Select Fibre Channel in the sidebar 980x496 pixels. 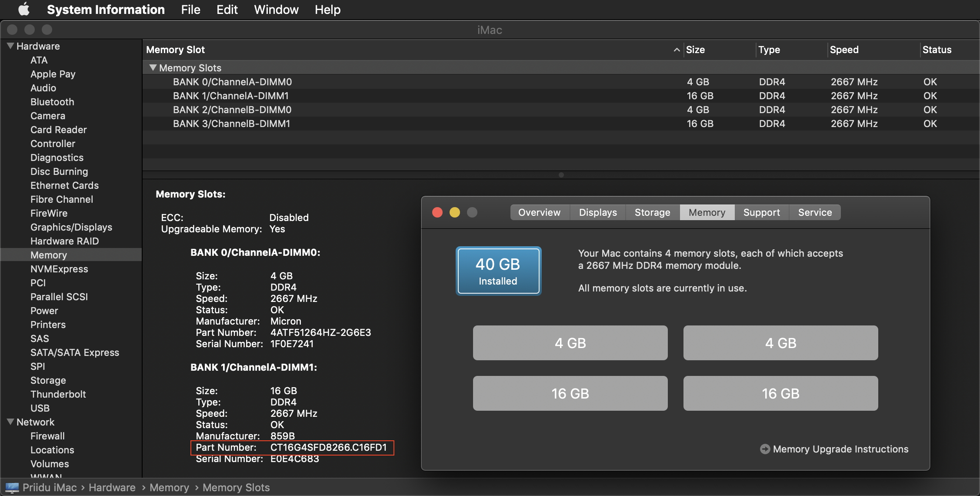pos(62,199)
